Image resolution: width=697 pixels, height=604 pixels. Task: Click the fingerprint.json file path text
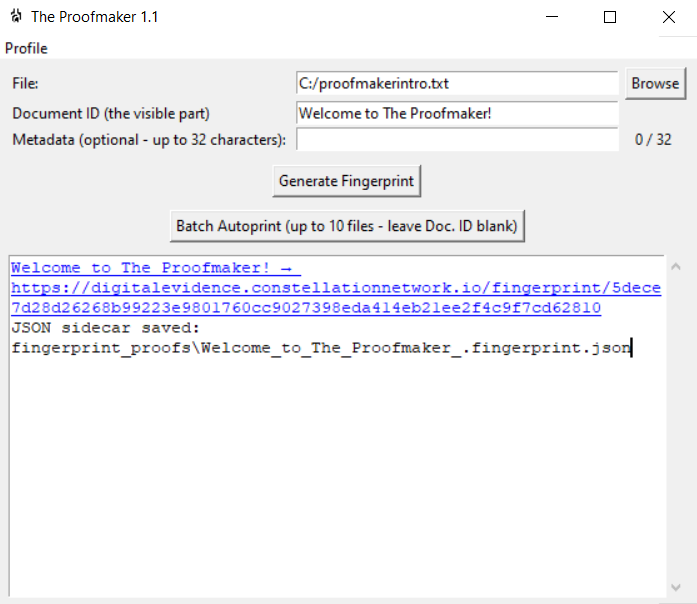(x=321, y=348)
